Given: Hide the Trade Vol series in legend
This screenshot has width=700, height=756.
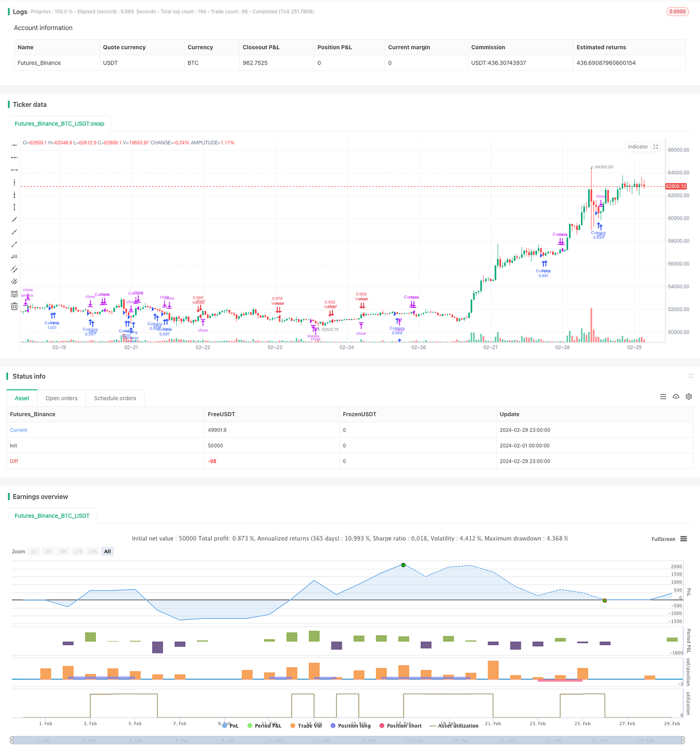Looking at the screenshot, I should [309, 726].
